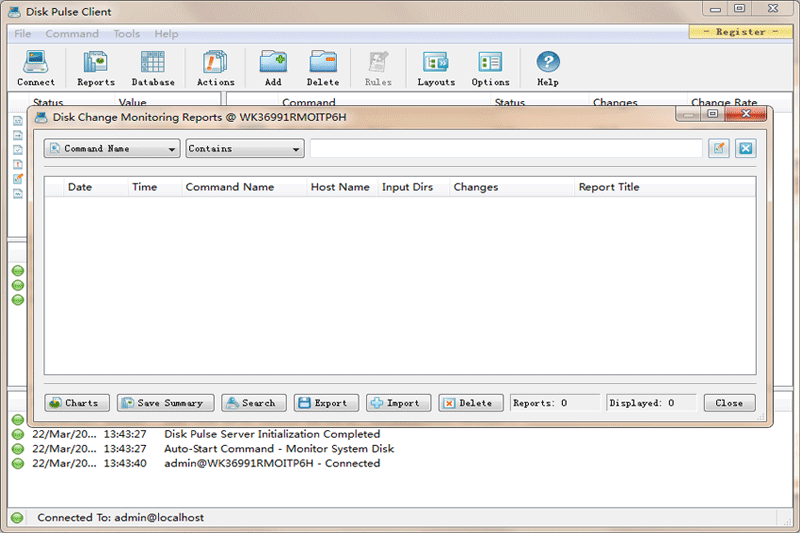Image resolution: width=800 pixels, height=533 pixels.
Task: Click the 'Connected To: admin@localhost' status text
Action: [x=120, y=518]
